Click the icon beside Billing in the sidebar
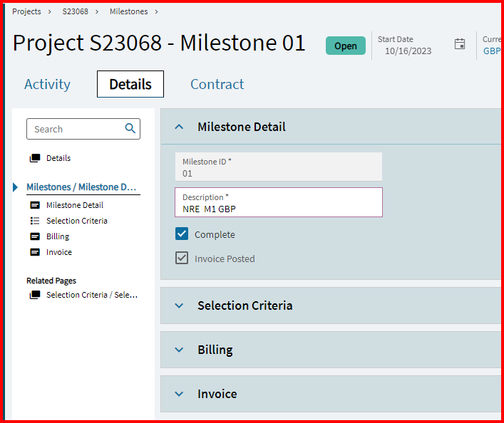The height and width of the screenshot is (423, 504). (x=35, y=236)
